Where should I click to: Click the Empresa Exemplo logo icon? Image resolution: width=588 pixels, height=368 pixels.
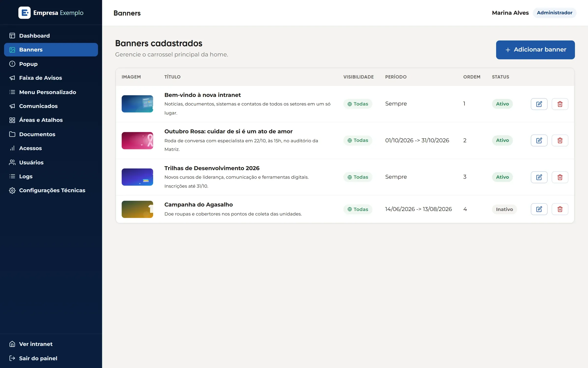[x=24, y=13]
